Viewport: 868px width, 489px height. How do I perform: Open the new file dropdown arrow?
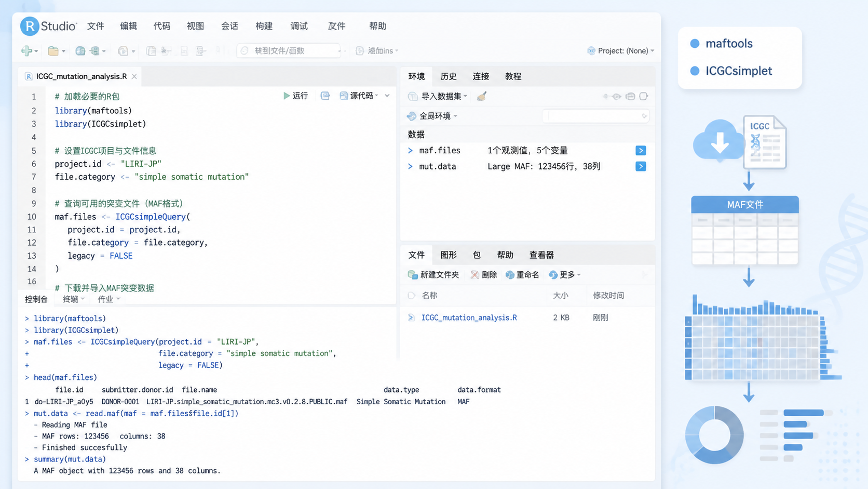pos(36,51)
